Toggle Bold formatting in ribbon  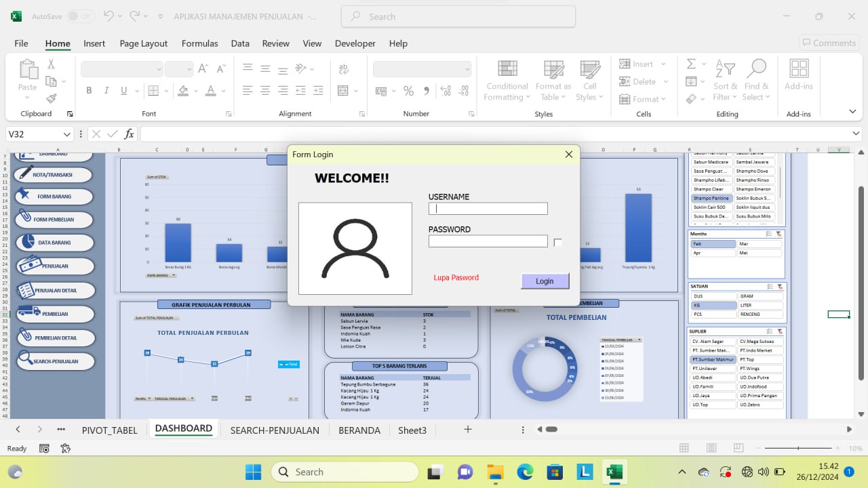(x=89, y=90)
